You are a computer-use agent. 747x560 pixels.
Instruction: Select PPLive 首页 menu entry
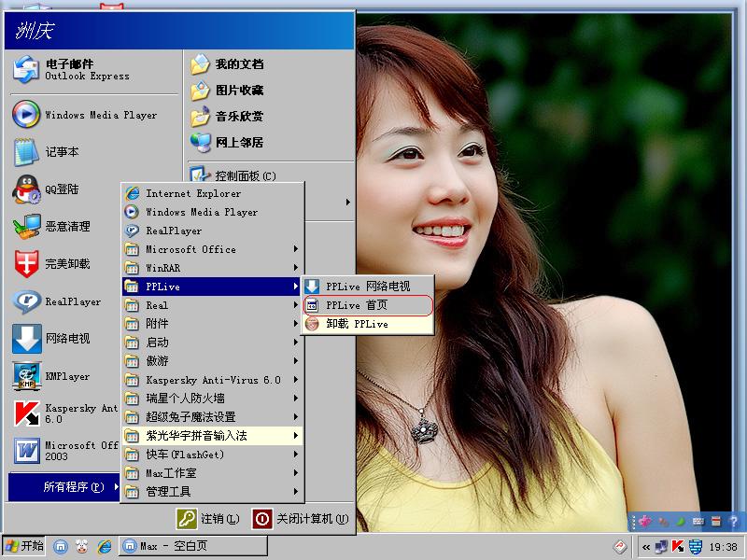(x=368, y=305)
